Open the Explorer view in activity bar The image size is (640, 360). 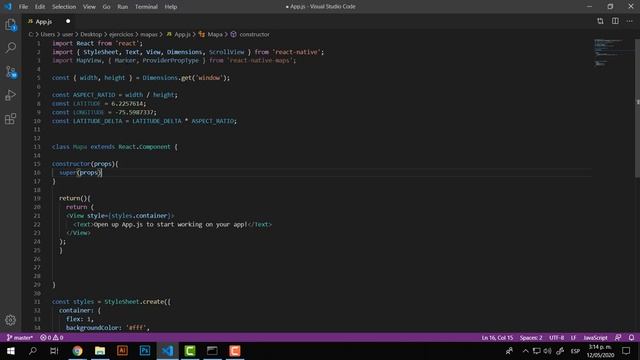[11, 25]
